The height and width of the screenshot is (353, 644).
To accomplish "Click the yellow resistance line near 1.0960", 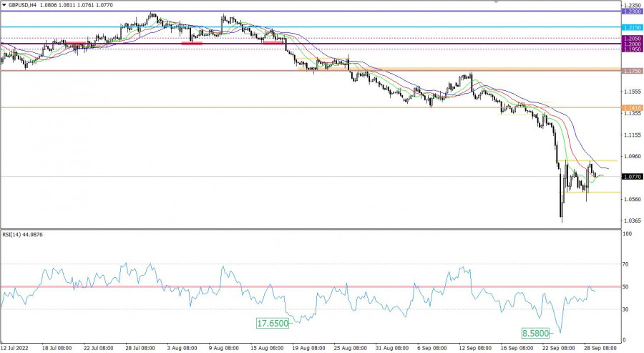I will pos(587,160).
